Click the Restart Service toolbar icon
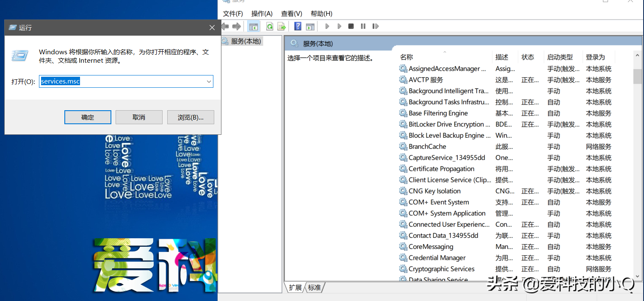Screen dimensions: 644x301 point(375,26)
